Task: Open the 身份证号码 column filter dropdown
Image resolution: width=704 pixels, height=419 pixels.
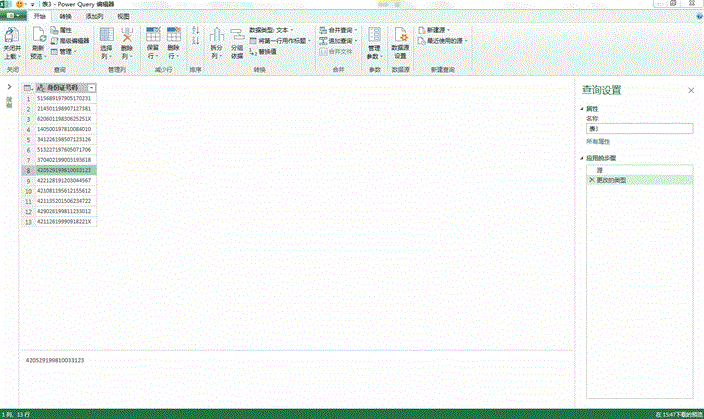Action: coord(92,88)
